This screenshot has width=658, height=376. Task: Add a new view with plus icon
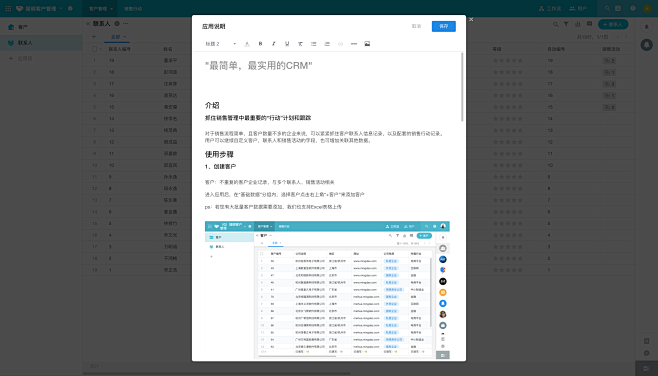[94, 37]
